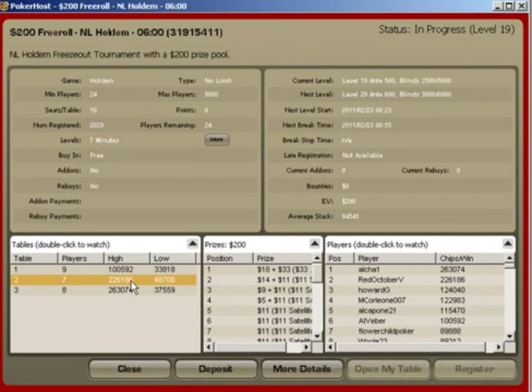Sort tables by the Low column header

(173, 258)
